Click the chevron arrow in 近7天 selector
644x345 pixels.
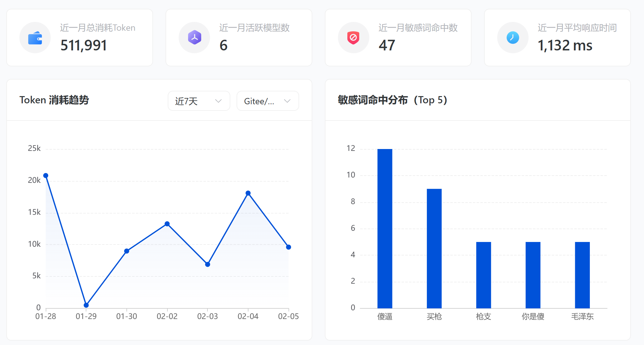pos(218,101)
